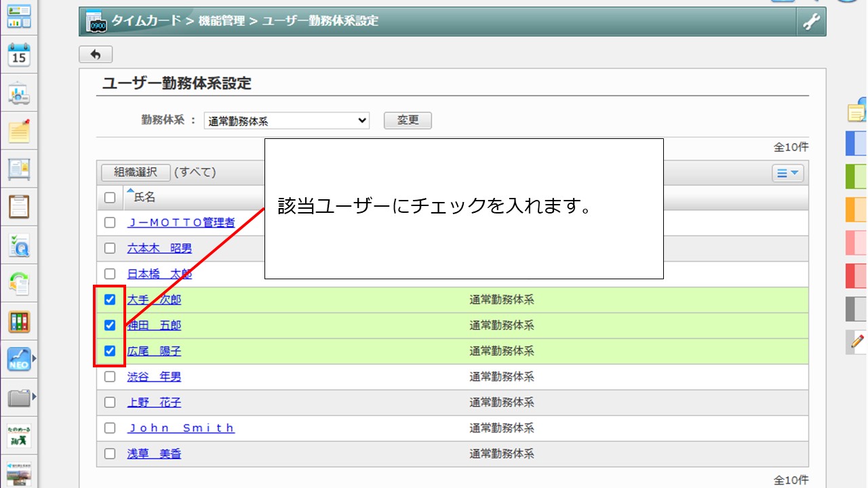The height and width of the screenshot is (488, 868).
Task: Open the 渋谷 年男 user link
Action: tap(154, 377)
